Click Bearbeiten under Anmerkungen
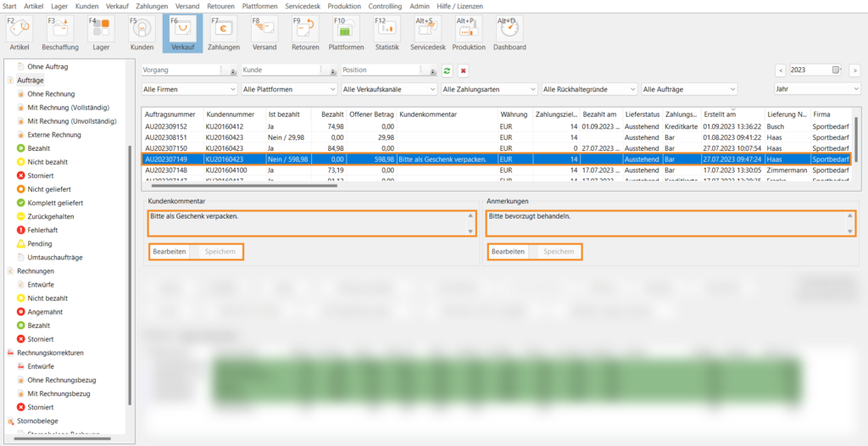Viewport: 868px width, 446px height. pos(509,252)
